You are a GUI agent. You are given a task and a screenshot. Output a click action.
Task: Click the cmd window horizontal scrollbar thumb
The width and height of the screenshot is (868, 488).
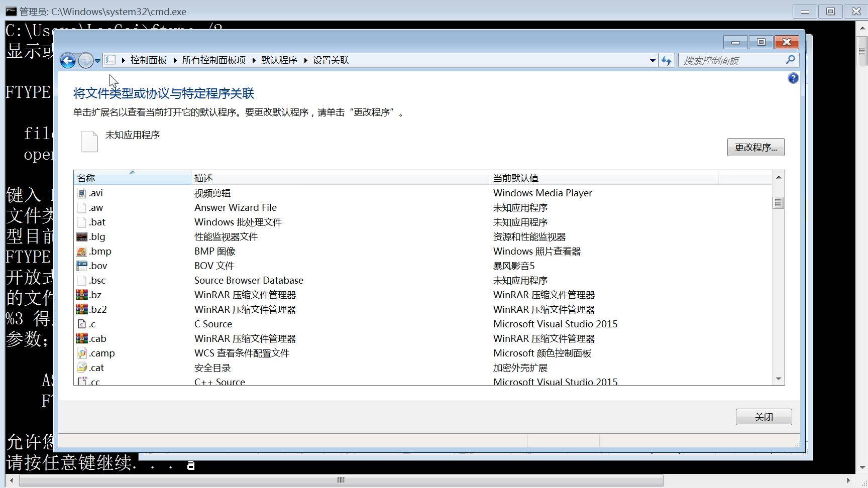(341, 480)
